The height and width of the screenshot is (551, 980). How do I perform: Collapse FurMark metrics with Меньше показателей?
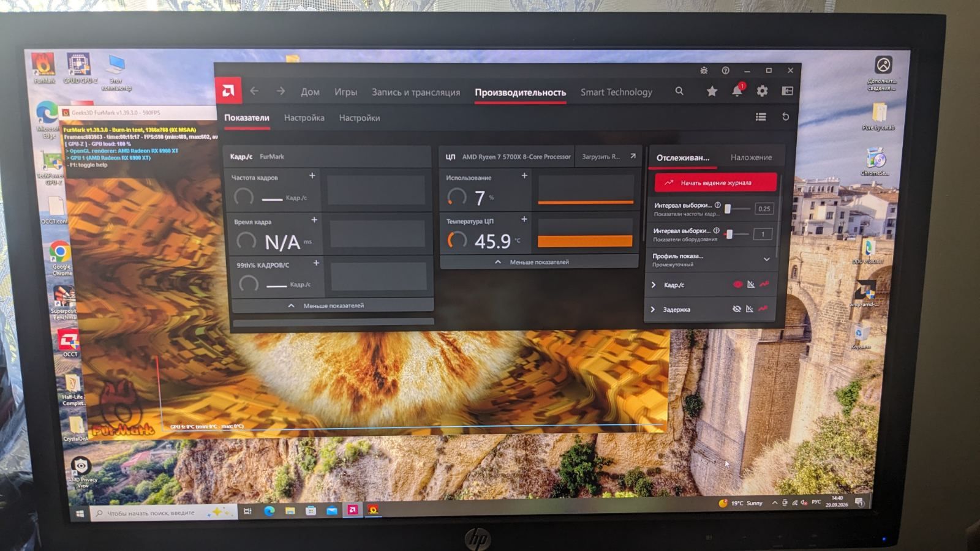(333, 305)
